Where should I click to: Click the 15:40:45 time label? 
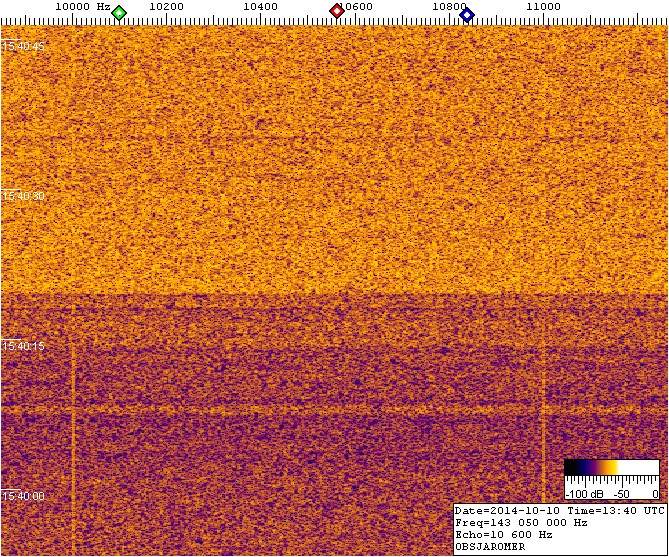click(23, 46)
